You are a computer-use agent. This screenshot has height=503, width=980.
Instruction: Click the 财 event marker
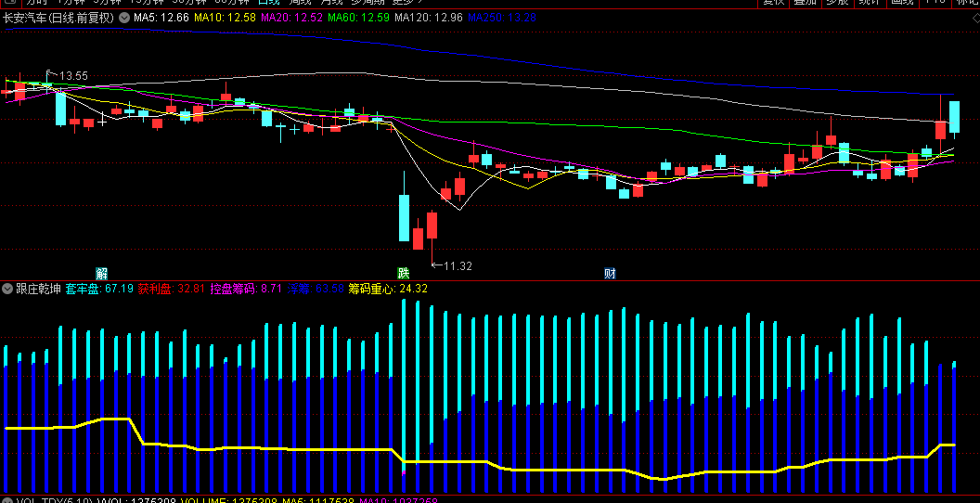click(610, 273)
